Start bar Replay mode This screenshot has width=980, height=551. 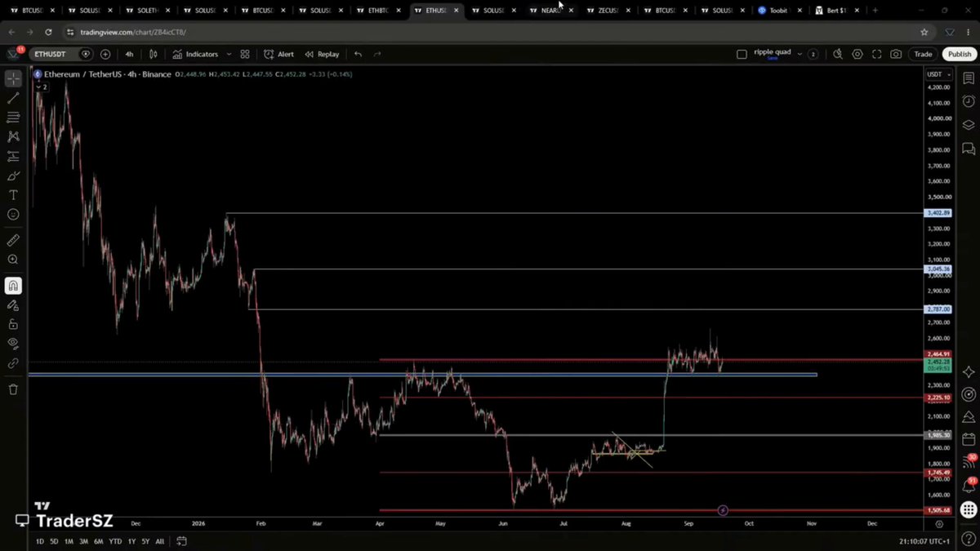(x=322, y=54)
